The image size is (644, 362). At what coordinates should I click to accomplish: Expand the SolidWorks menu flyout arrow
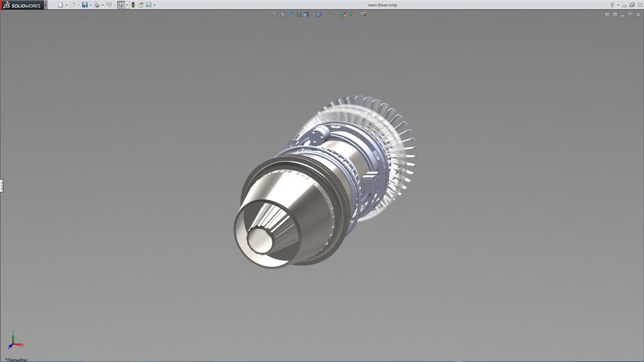46,5
